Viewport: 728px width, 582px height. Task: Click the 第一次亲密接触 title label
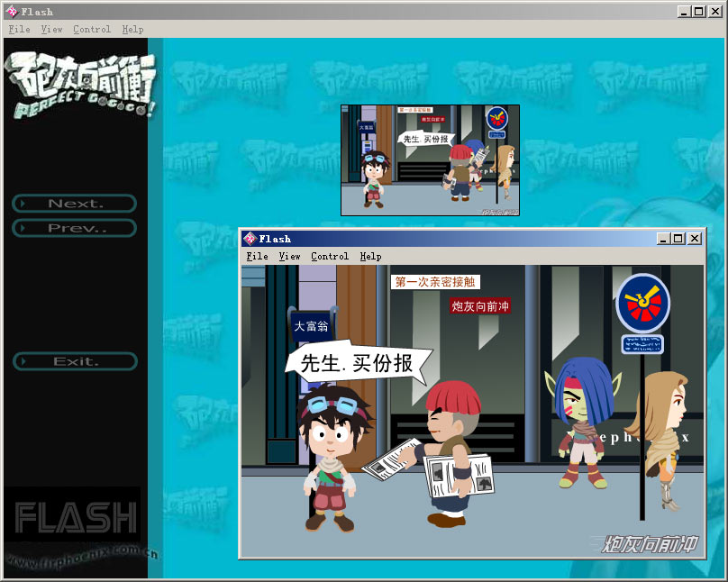[437, 282]
